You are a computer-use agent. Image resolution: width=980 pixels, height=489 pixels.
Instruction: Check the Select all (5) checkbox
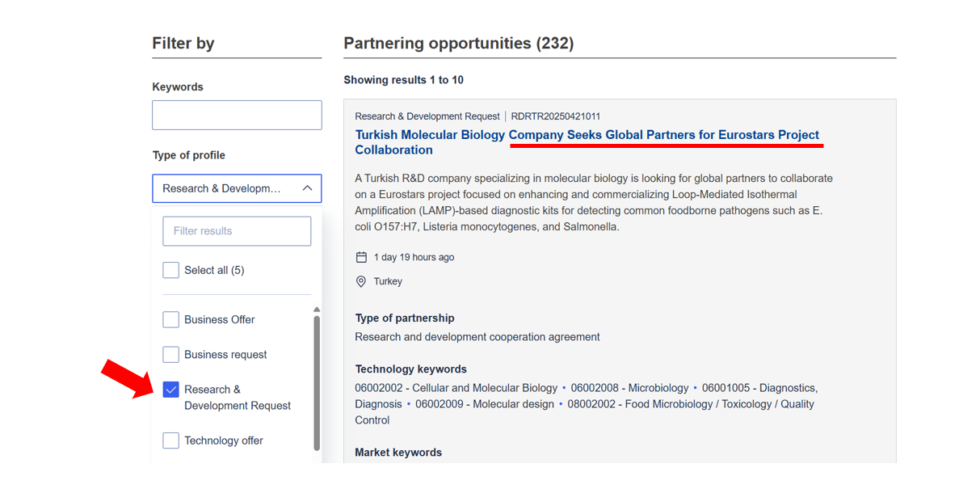click(170, 270)
